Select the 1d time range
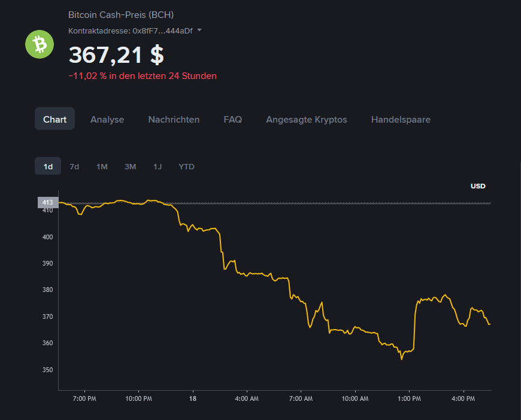The width and height of the screenshot is (521, 420). tap(48, 166)
